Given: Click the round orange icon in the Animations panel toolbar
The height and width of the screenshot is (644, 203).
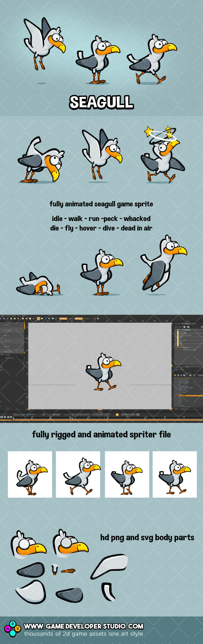Looking at the screenshot, I should click(x=175, y=375).
